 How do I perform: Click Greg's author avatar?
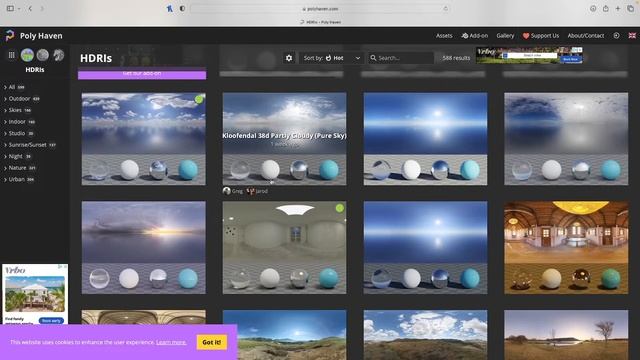[x=227, y=191]
